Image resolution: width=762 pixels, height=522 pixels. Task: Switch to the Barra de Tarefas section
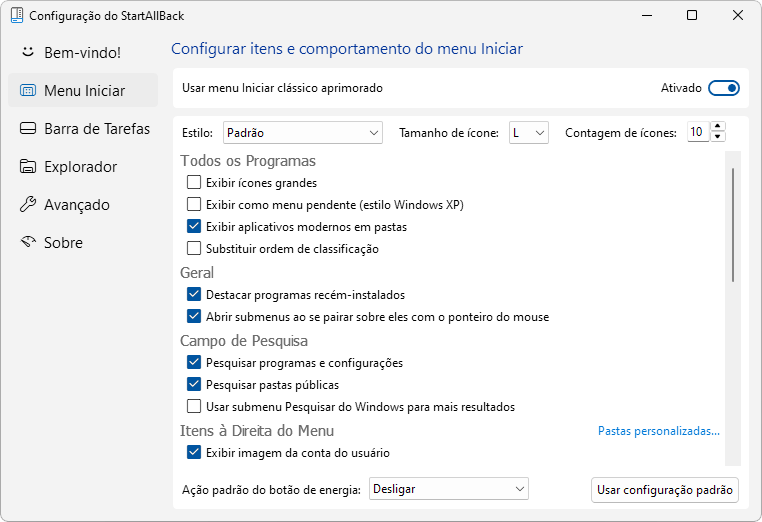point(96,128)
